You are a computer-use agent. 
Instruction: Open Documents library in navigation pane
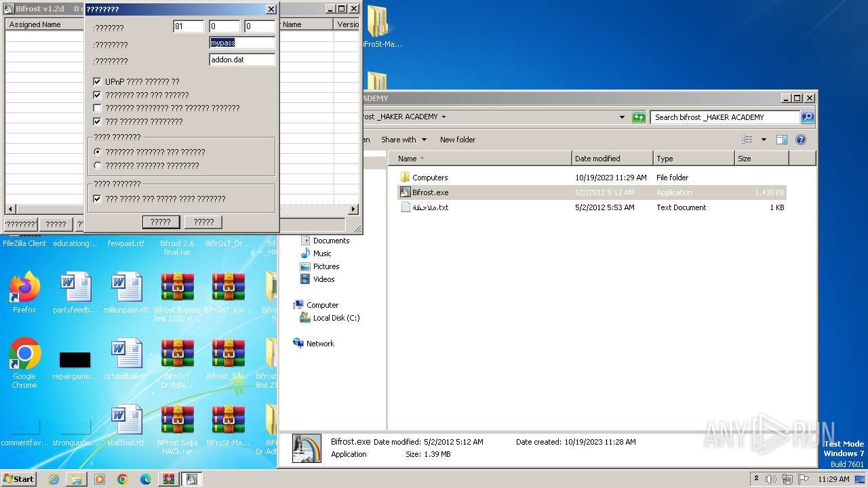tap(325, 241)
